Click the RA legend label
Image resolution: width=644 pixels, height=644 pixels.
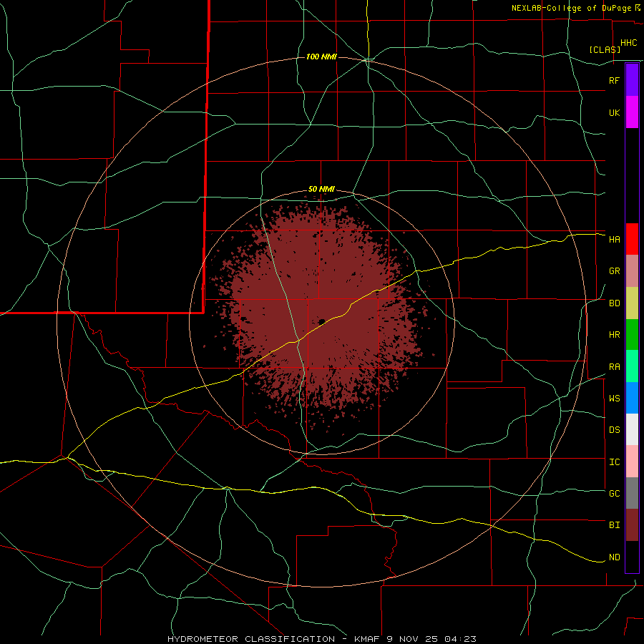point(614,367)
